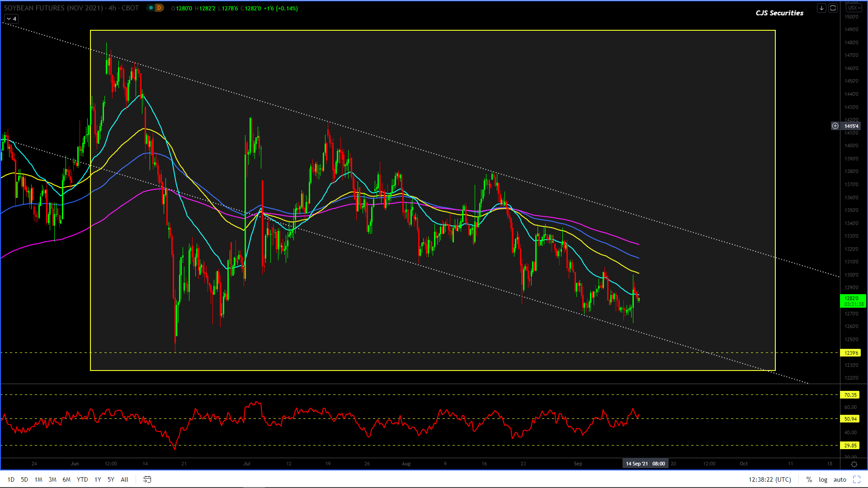Toggle auto scale mode

pos(840,479)
